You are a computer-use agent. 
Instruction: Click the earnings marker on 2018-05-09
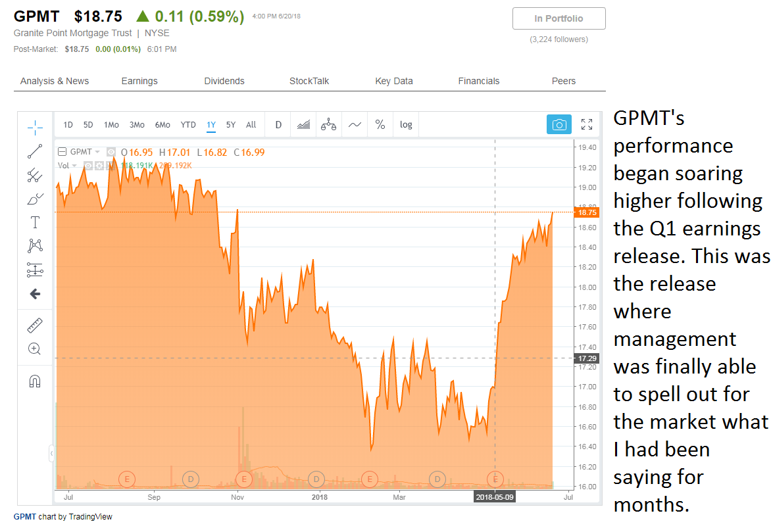click(x=495, y=479)
